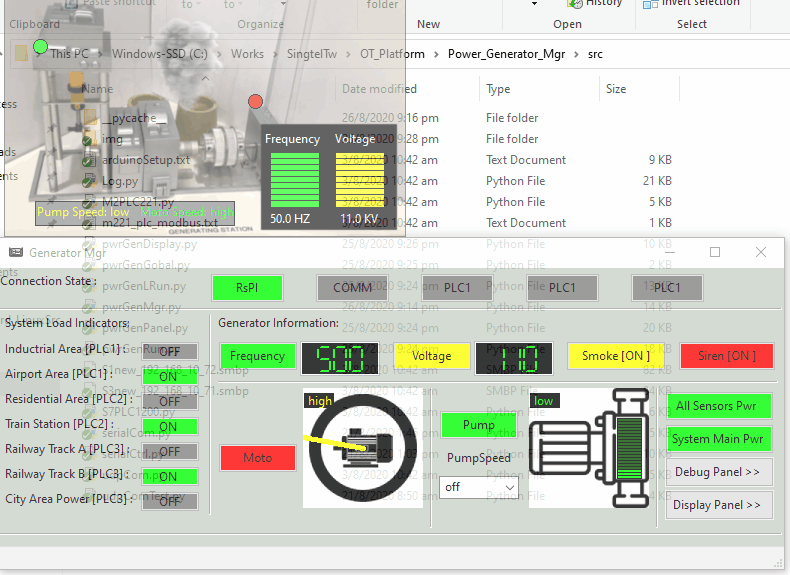Toggle Train Station [PLC2] ON indicator
The height and width of the screenshot is (575, 790).
(x=170, y=427)
